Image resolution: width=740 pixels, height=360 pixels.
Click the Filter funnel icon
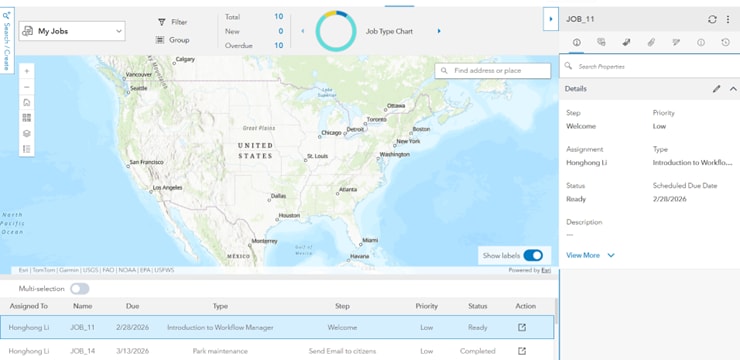click(162, 22)
